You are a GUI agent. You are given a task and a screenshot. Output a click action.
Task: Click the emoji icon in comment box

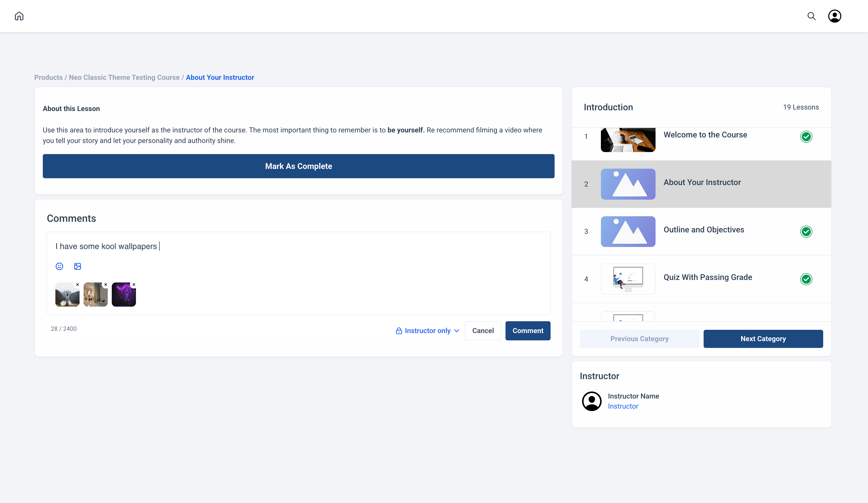coord(59,266)
